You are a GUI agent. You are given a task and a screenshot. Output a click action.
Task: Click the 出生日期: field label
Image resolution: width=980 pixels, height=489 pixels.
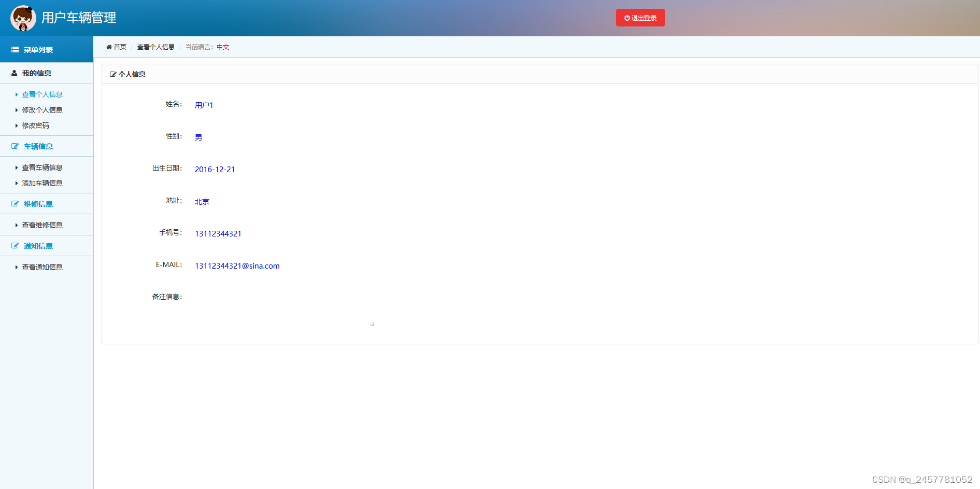[x=167, y=169]
